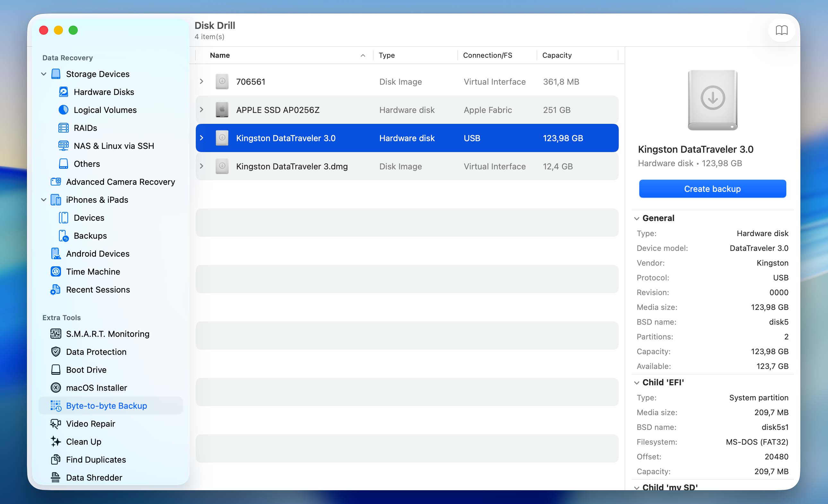This screenshot has height=504, width=828.
Task: Click the Boot Drive icon
Action: [56, 370]
